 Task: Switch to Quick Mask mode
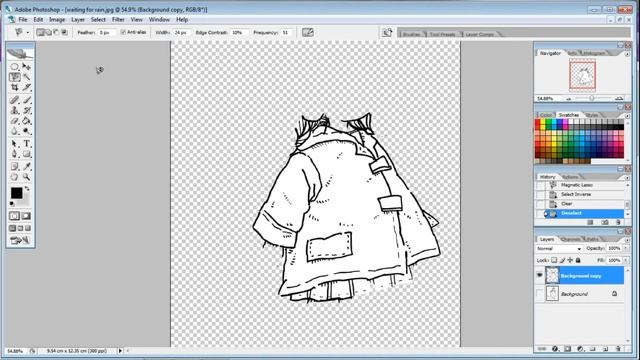[26, 216]
